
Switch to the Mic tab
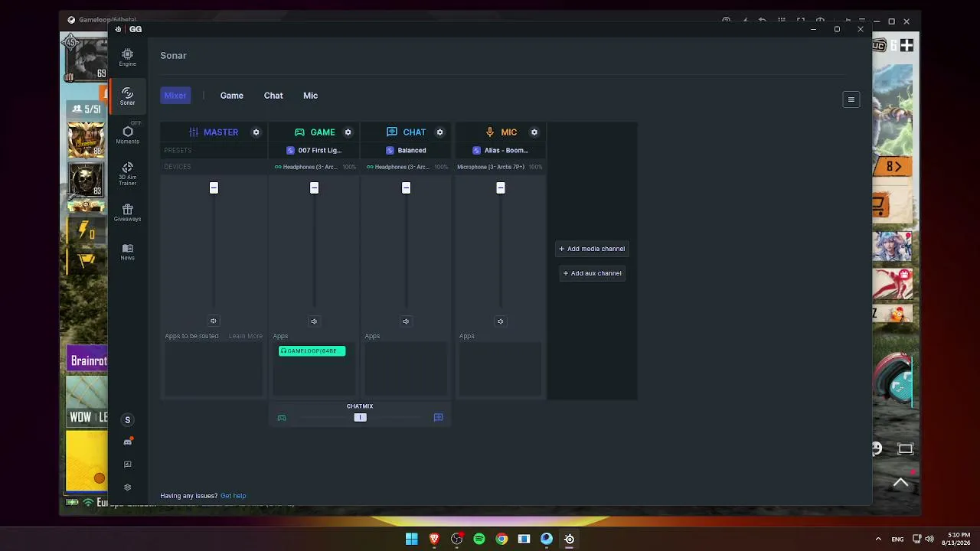[x=310, y=96]
